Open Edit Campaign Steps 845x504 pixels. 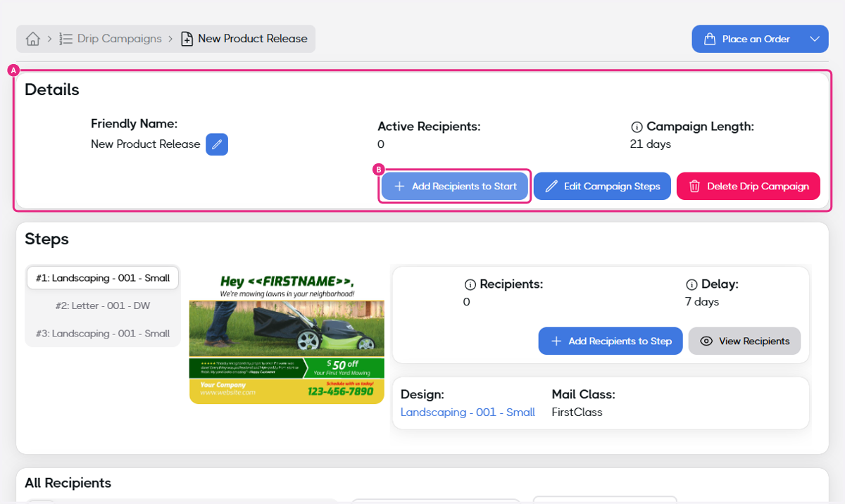click(602, 187)
